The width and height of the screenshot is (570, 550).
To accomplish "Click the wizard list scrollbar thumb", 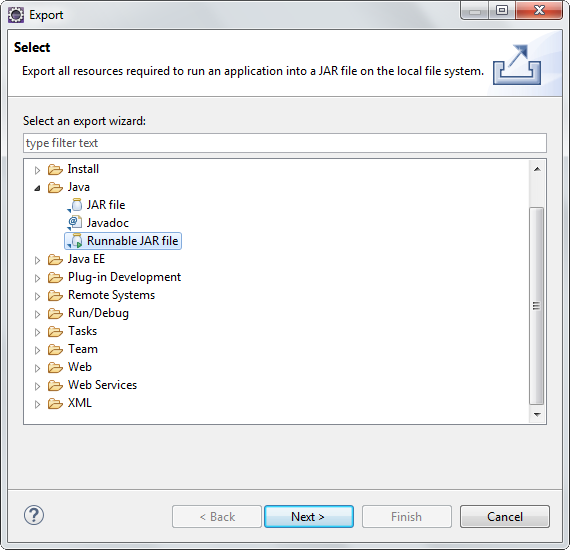I will pos(537,306).
